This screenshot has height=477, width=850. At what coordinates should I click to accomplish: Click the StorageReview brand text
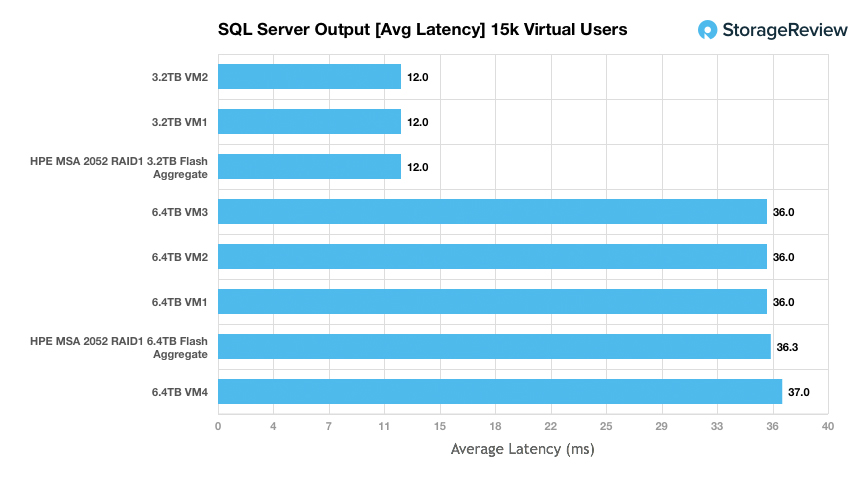point(785,30)
